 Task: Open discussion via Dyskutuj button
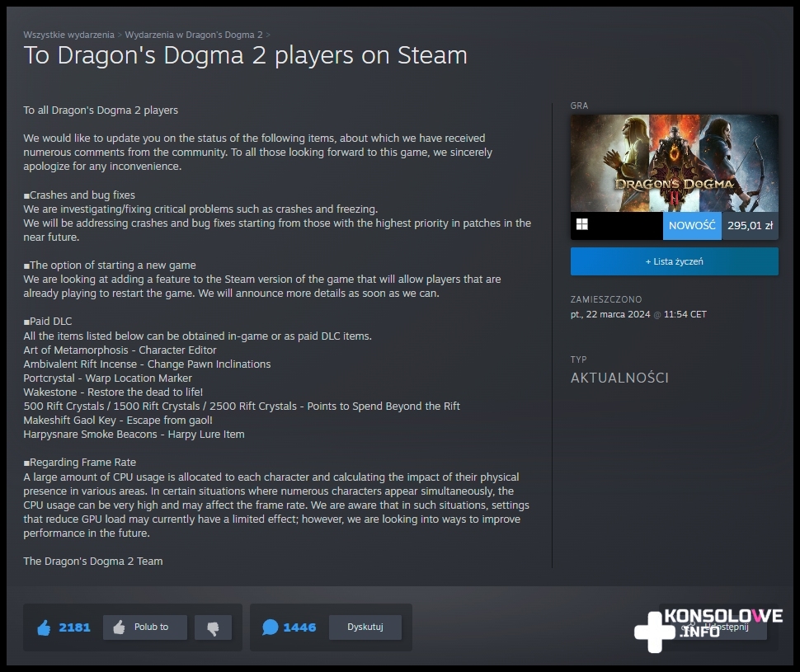tap(365, 627)
